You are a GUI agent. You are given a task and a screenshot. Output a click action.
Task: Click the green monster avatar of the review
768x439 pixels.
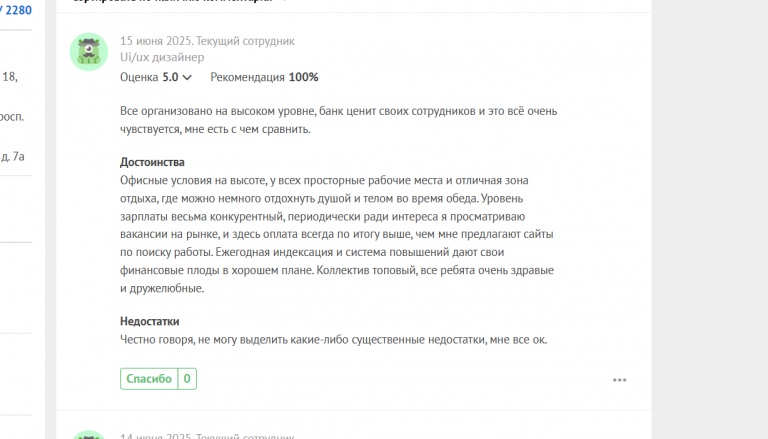[89, 51]
